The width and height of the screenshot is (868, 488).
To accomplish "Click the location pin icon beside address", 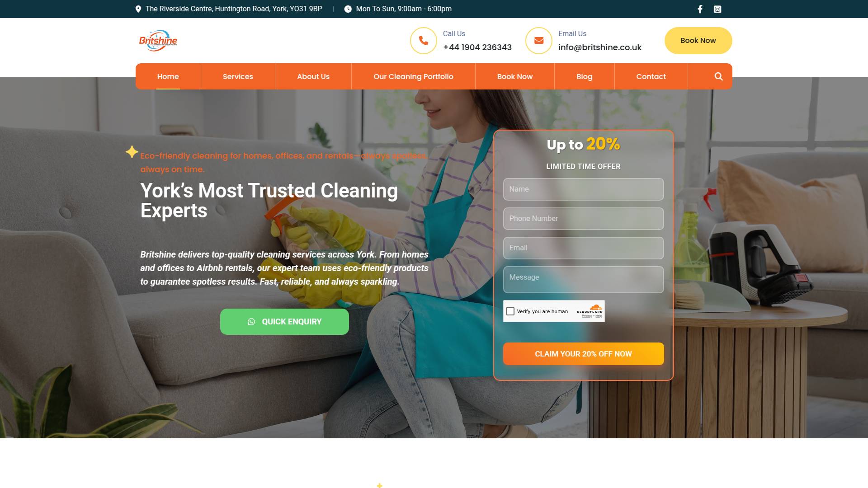I will [138, 9].
